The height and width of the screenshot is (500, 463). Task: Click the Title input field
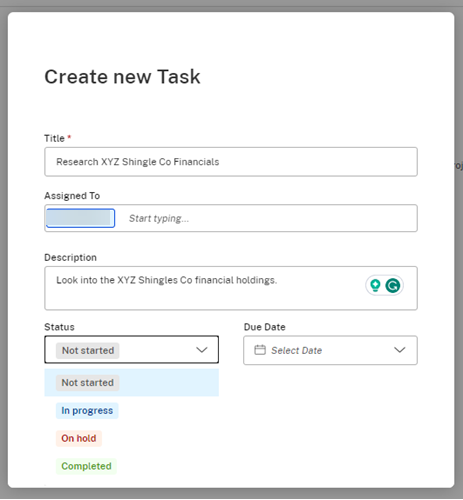click(231, 162)
